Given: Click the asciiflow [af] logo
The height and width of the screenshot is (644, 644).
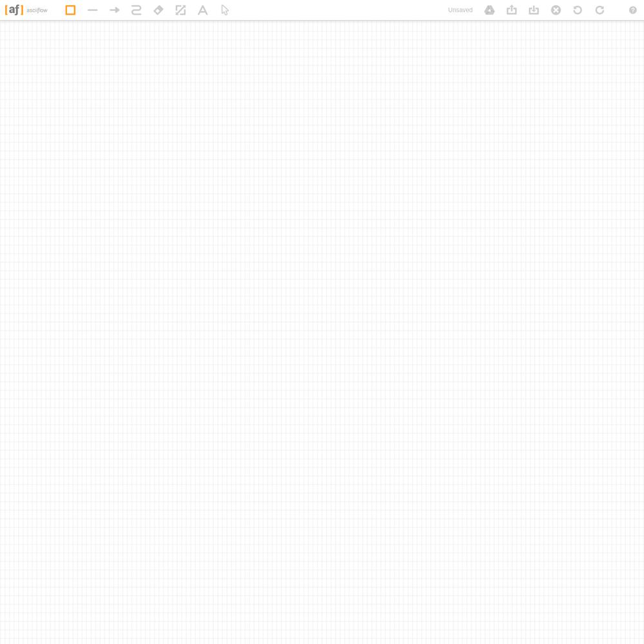Looking at the screenshot, I should click(14, 10).
